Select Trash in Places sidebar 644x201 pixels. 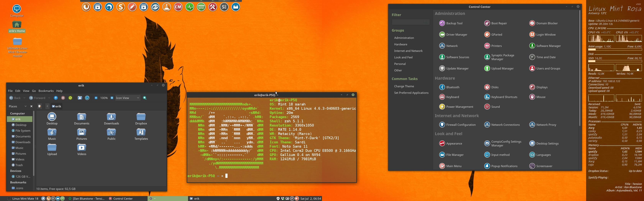point(17,165)
